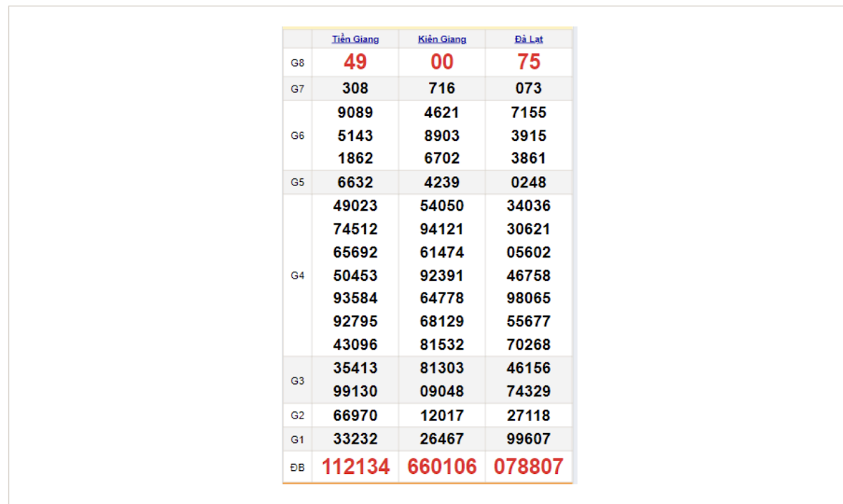
Task: Click Đà Lạt G8 result 75
Action: pyautogui.click(x=528, y=62)
